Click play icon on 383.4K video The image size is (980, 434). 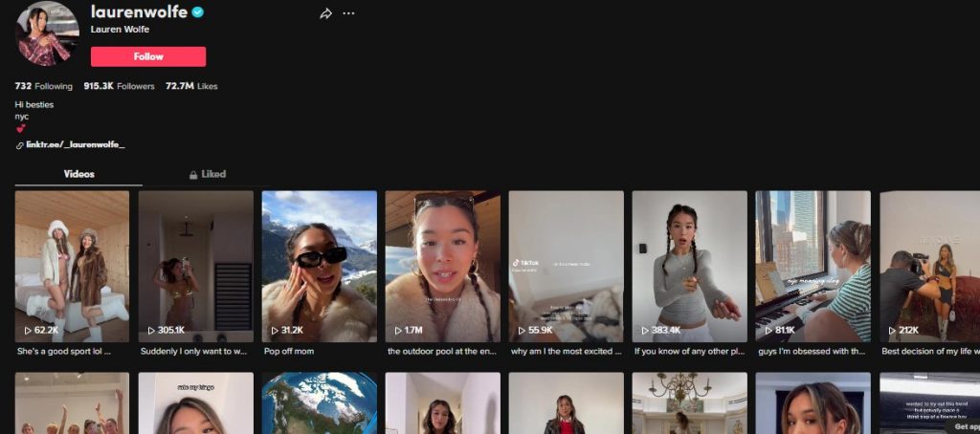pyautogui.click(x=645, y=331)
